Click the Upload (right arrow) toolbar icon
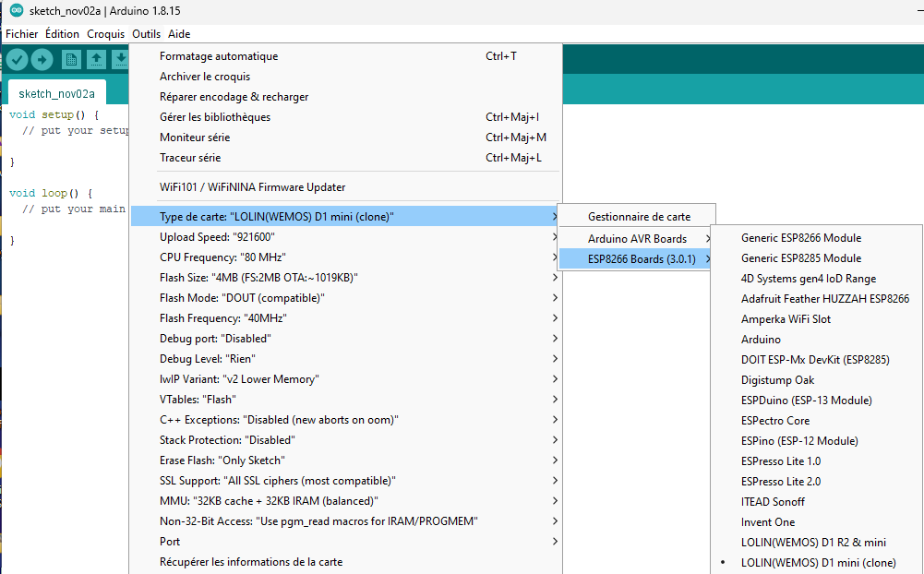 pos(42,59)
